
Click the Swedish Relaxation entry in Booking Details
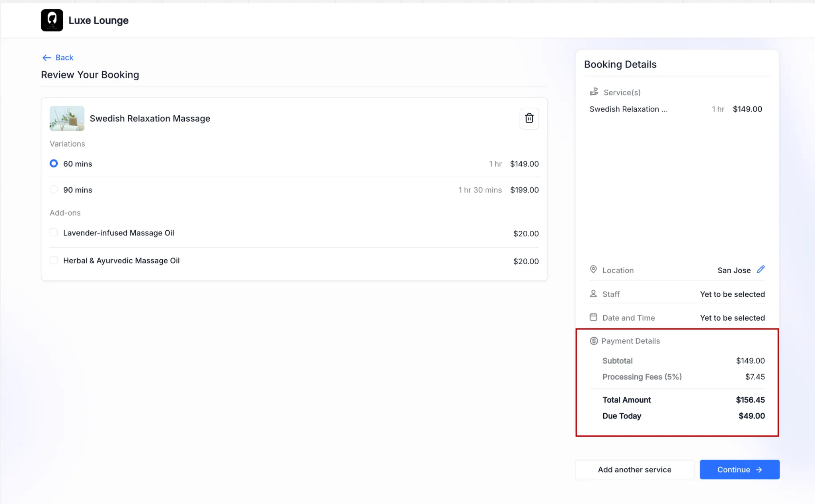pyautogui.click(x=628, y=109)
